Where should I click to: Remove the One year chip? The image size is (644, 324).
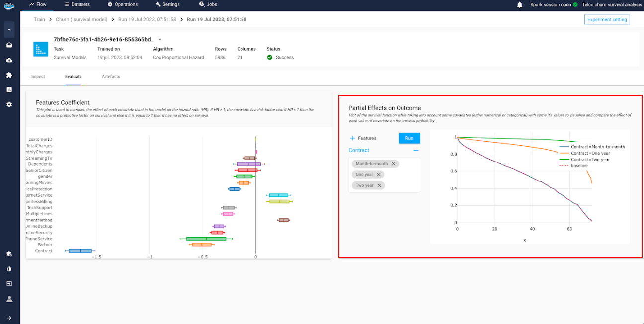tap(379, 175)
